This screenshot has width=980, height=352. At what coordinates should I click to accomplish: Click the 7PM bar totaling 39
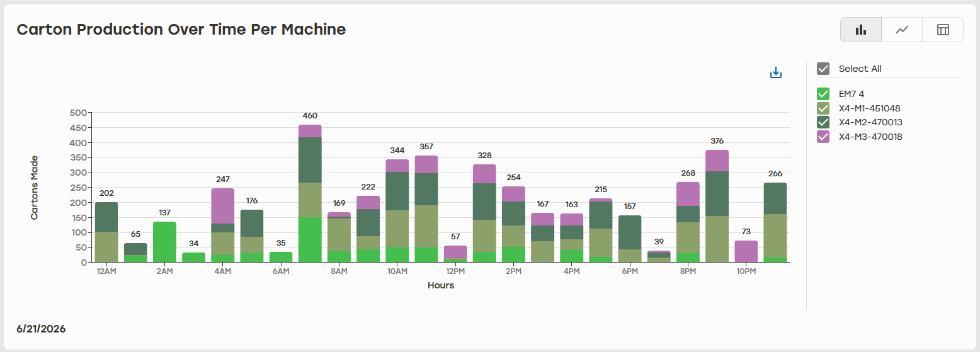pyautogui.click(x=659, y=256)
